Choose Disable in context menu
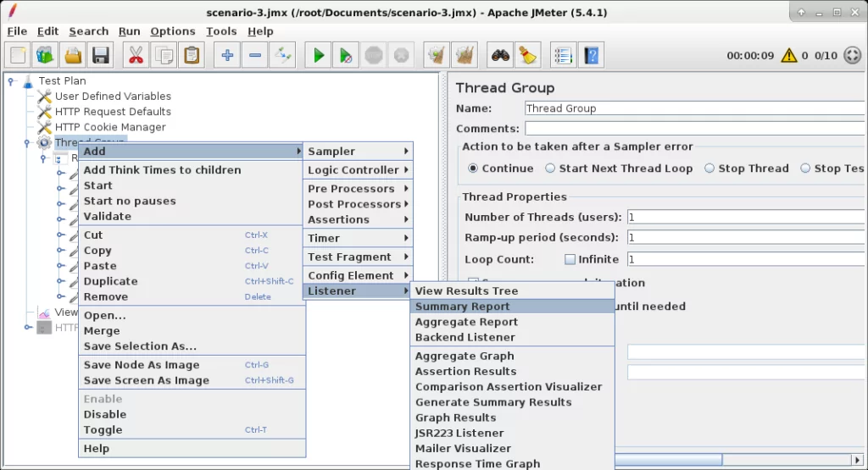This screenshot has height=470, width=868. coord(192,415)
